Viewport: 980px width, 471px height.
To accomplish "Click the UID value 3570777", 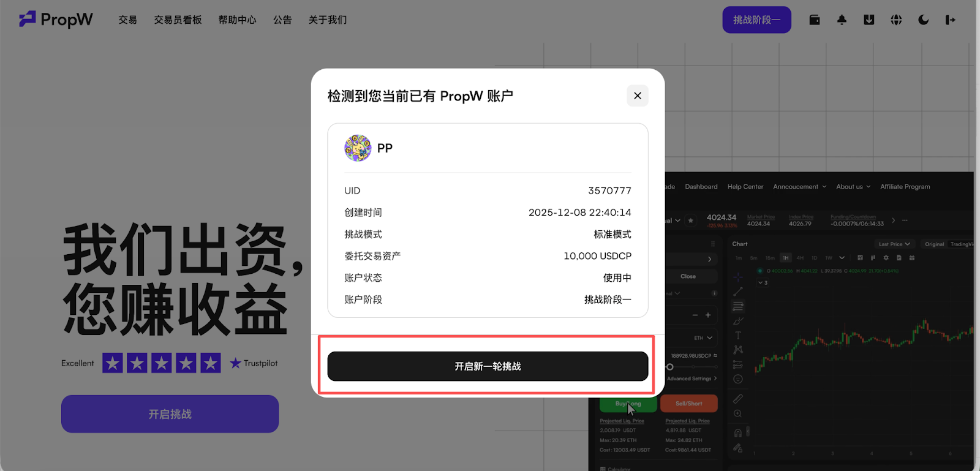I will 609,190.
